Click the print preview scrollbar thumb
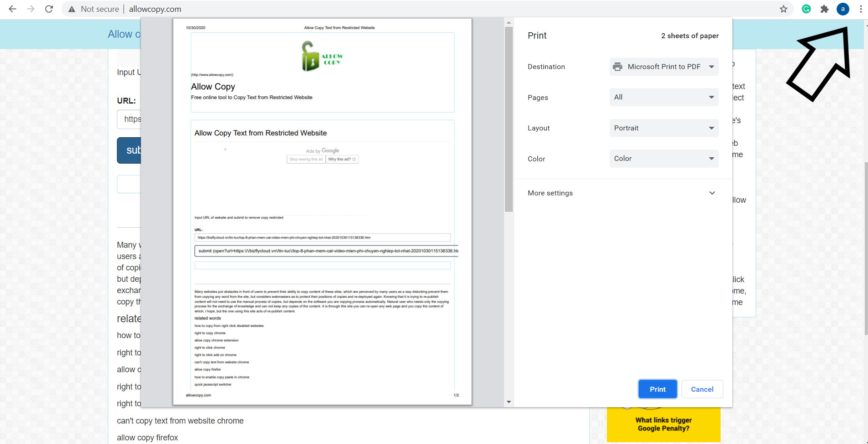The image size is (868, 444). [509, 119]
